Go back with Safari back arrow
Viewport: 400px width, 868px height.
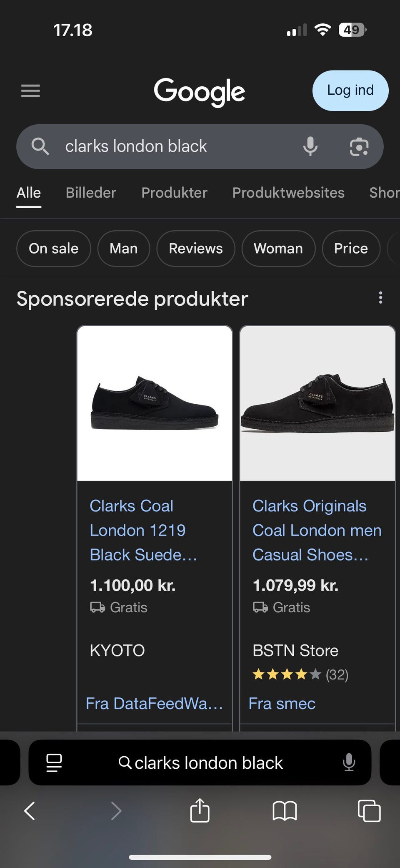(x=30, y=811)
